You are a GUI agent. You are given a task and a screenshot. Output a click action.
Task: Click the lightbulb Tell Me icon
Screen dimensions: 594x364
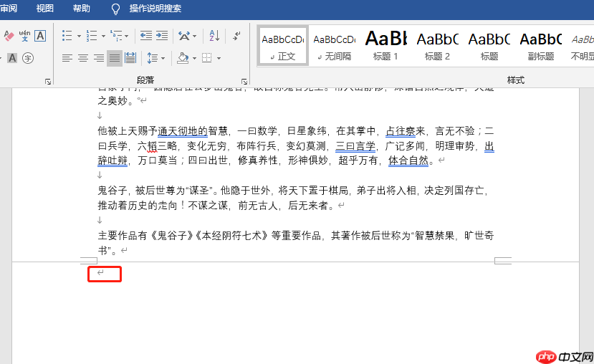click(x=115, y=9)
